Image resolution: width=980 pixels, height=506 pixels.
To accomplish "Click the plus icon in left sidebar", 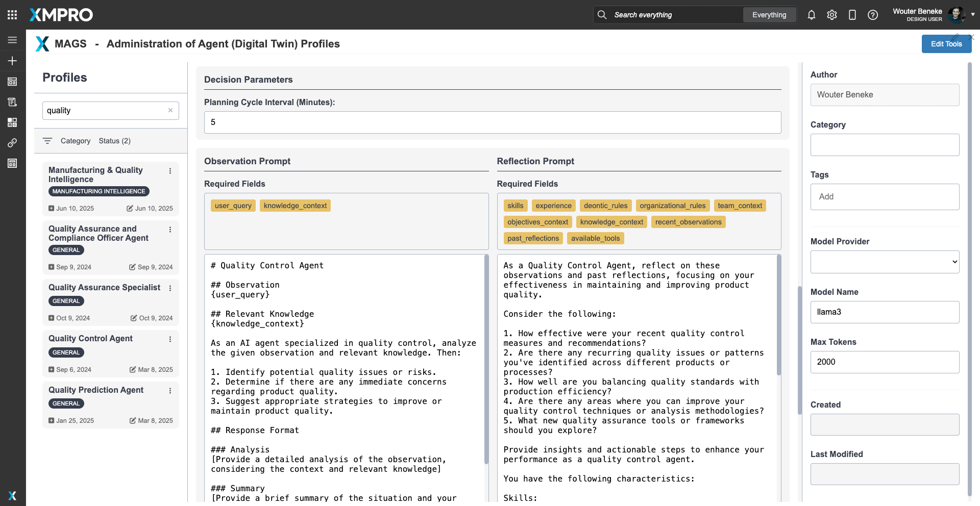I will pyautogui.click(x=12, y=61).
